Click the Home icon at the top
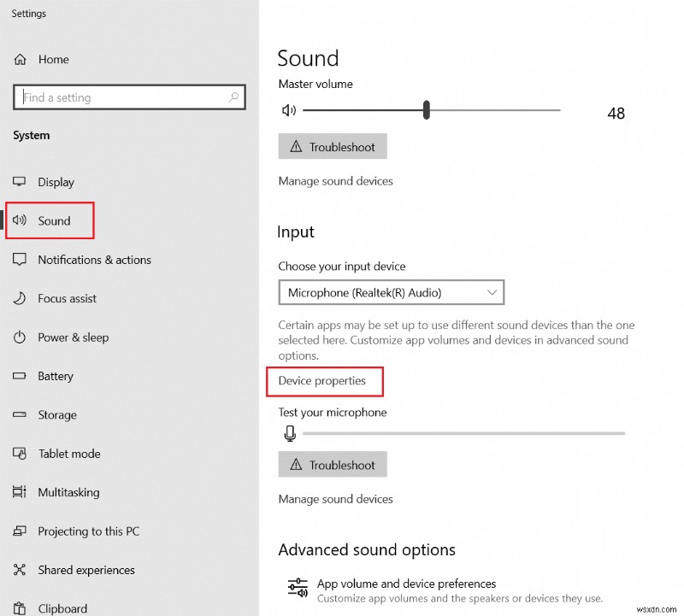The image size is (684, 616). [x=19, y=59]
